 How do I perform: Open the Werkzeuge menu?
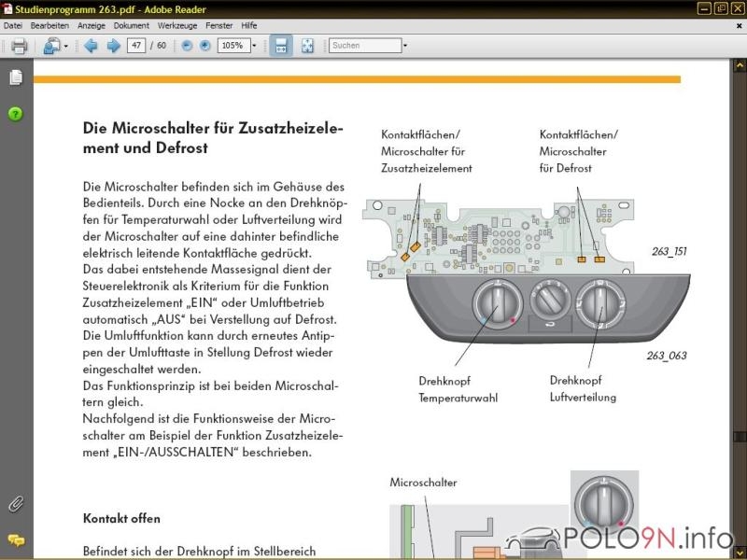point(177,25)
